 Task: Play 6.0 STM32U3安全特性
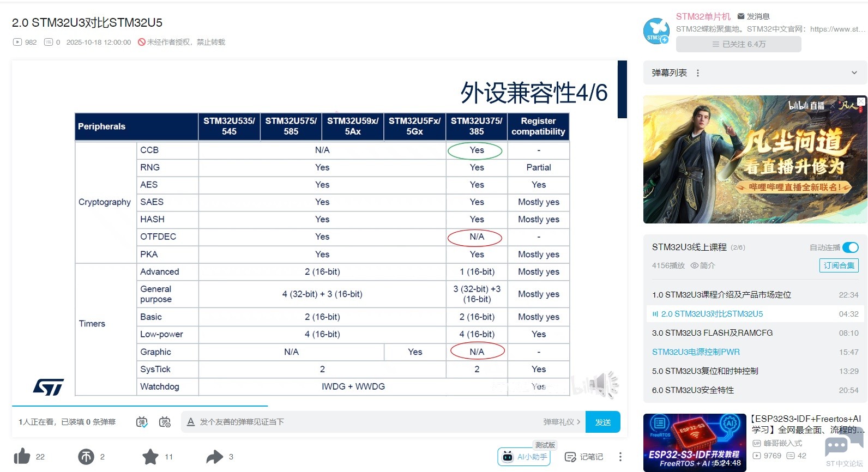pos(755,390)
